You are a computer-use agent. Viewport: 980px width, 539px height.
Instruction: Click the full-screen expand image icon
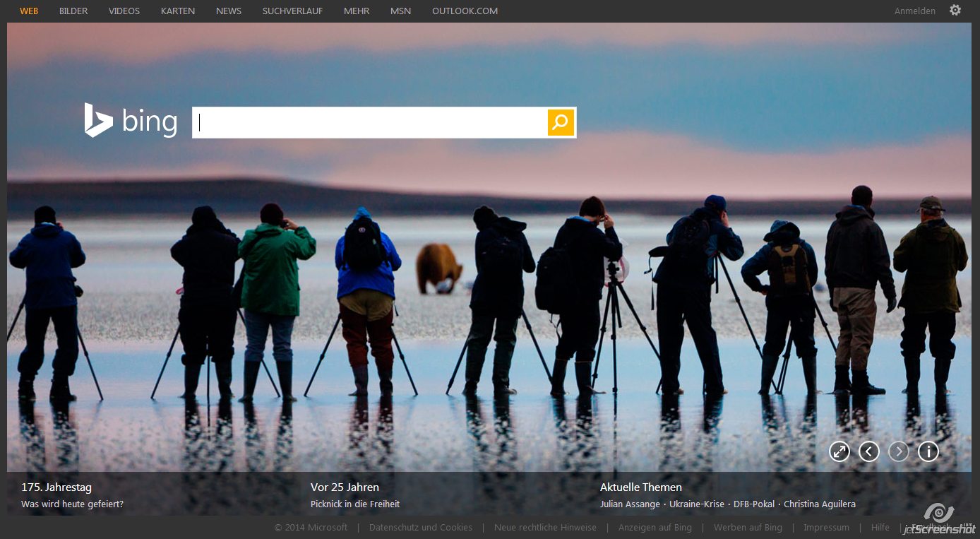tap(839, 451)
